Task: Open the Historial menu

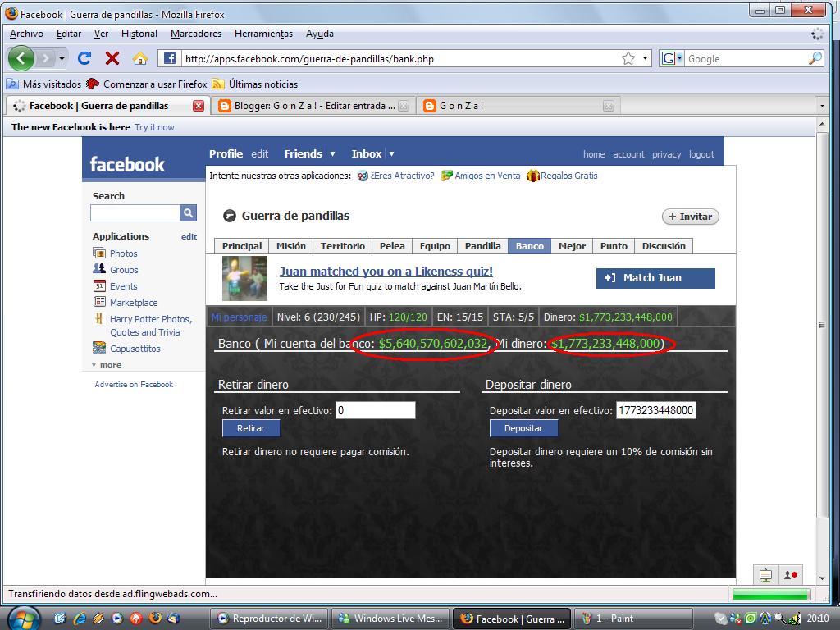Action: (139, 34)
